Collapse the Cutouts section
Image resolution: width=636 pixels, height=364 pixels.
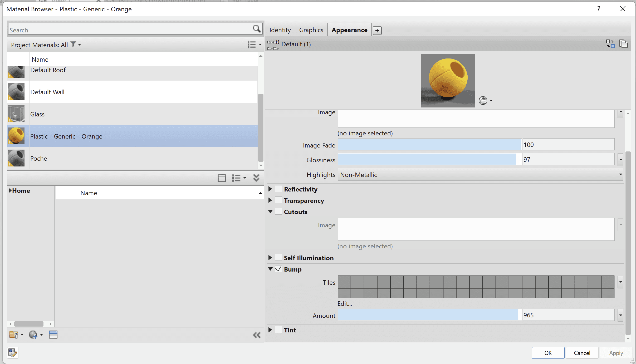(271, 211)
